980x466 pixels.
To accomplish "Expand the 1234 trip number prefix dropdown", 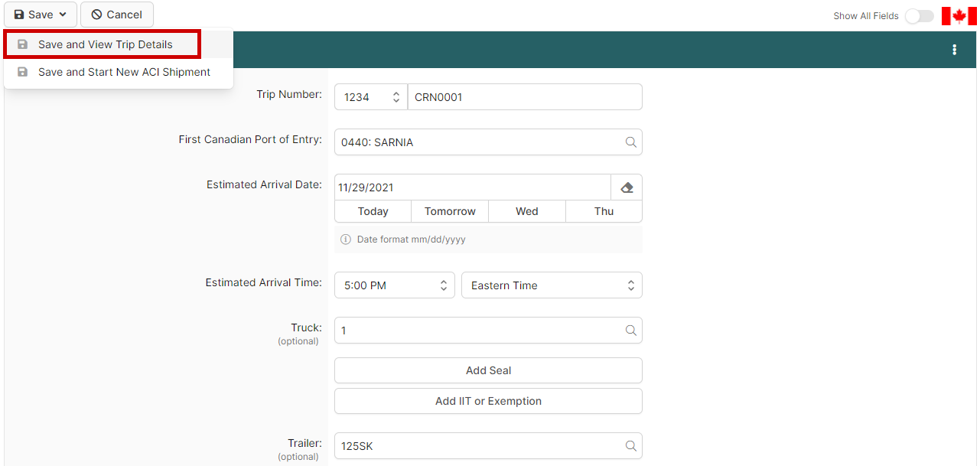I will [371, 97].
